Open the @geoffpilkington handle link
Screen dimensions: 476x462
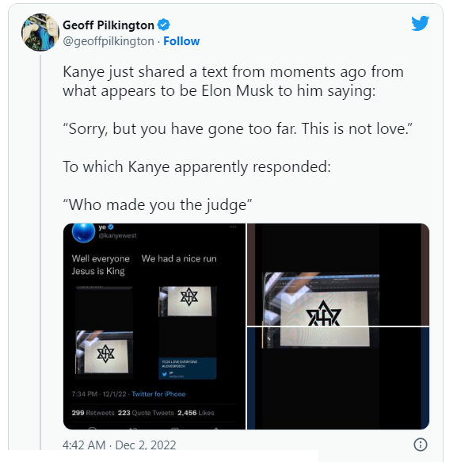109,41
